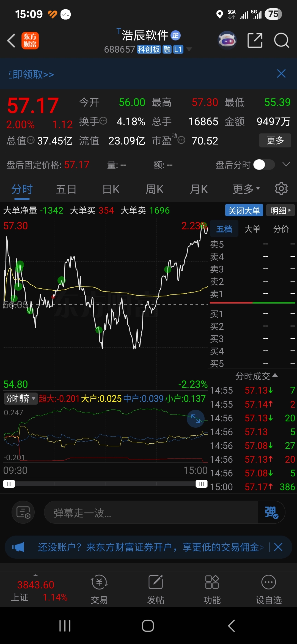Expand stock title dropdown arrow
The width and height of the screenshot is (297, 644).
189,49
